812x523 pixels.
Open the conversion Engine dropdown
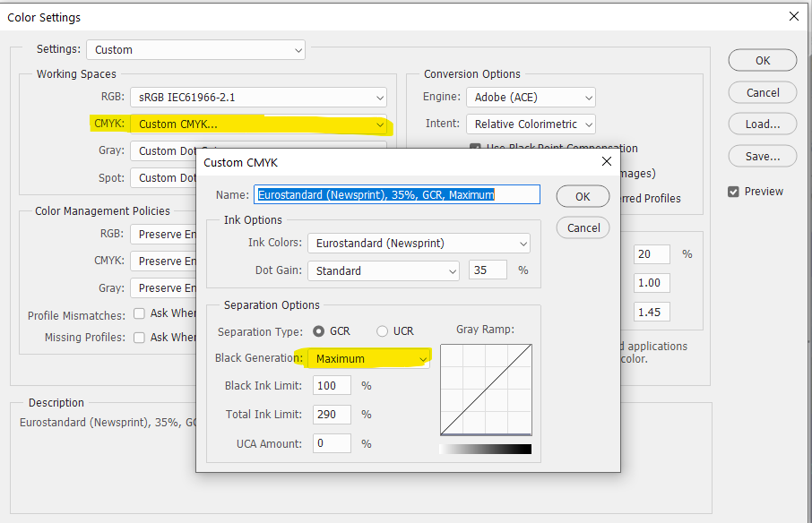[x=531, y=97]
